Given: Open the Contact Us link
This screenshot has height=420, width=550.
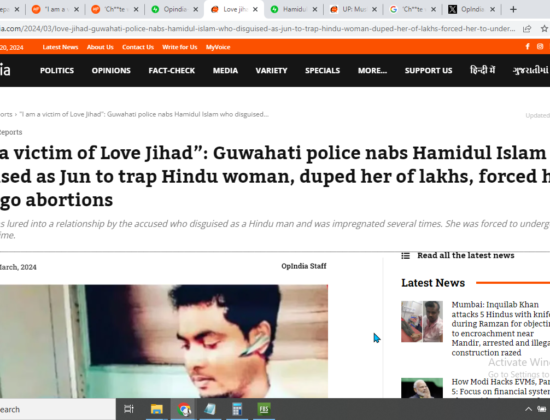Looking at the screenshot, I should (138, 47).
